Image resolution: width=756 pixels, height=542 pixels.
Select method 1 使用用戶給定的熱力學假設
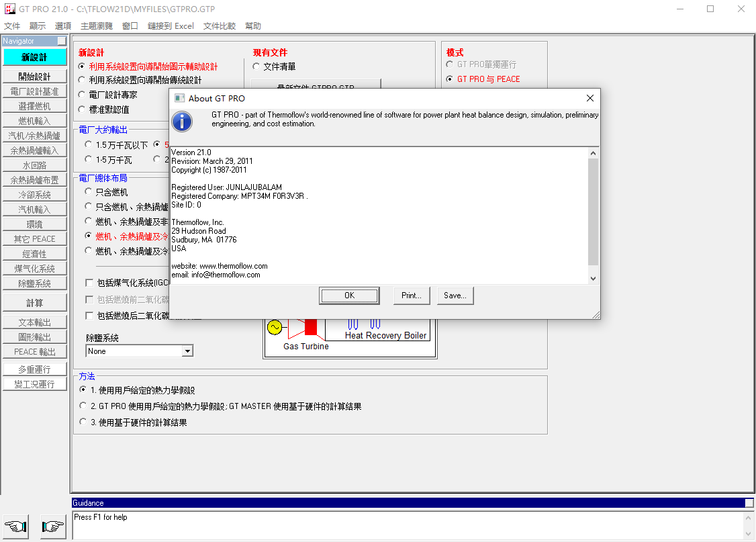coord(83,389)
